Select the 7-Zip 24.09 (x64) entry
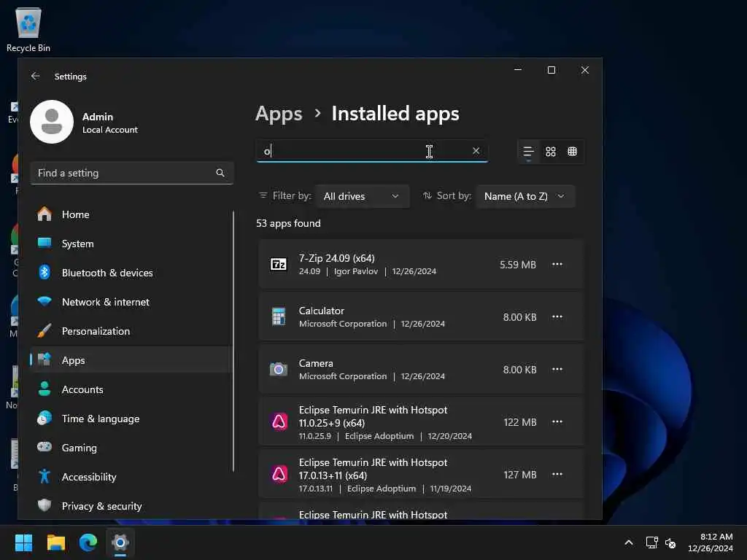 pyautogui.click(x=421, y=264)
